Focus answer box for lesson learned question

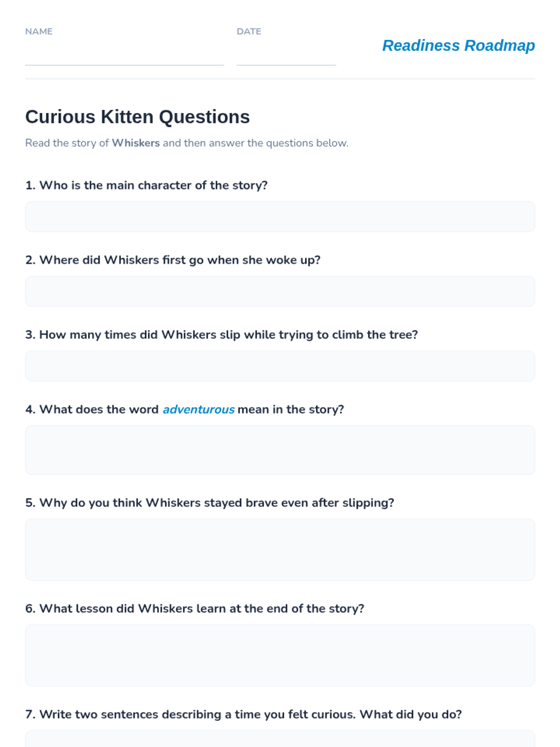coord(280,655)
